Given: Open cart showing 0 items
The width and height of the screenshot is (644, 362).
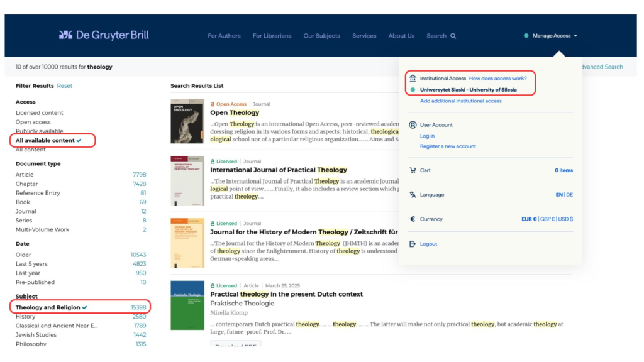Looking at the screenshot, I should pyautogui.click(x=563, y=170).
